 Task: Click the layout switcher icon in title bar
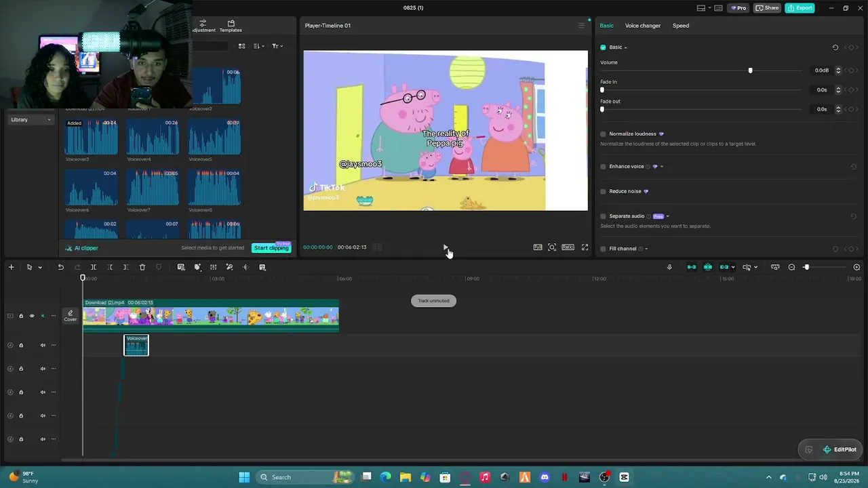[701, 8]
